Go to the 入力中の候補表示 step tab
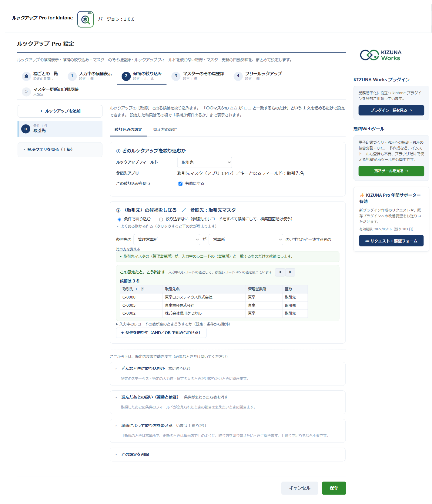 (90, 76)
